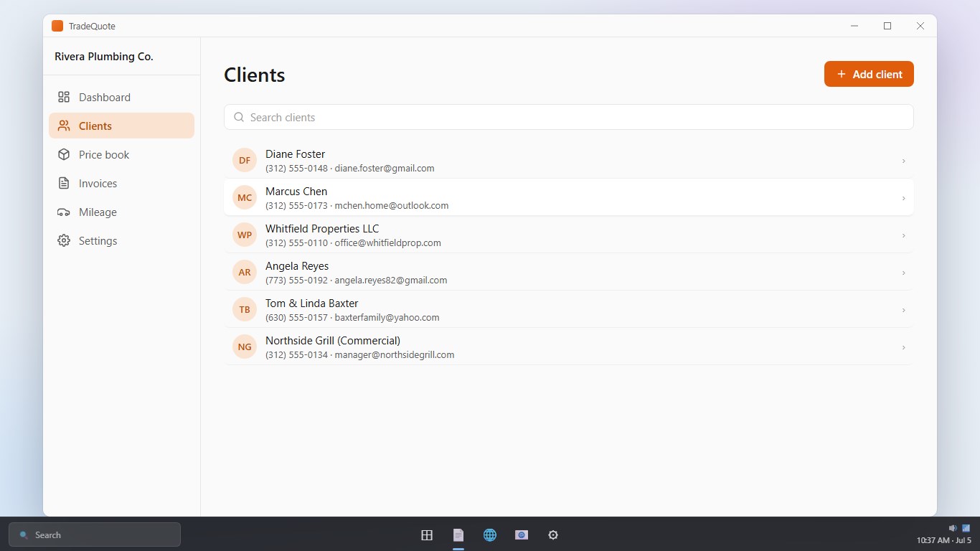Click the Clients page heading

[254, 75]
